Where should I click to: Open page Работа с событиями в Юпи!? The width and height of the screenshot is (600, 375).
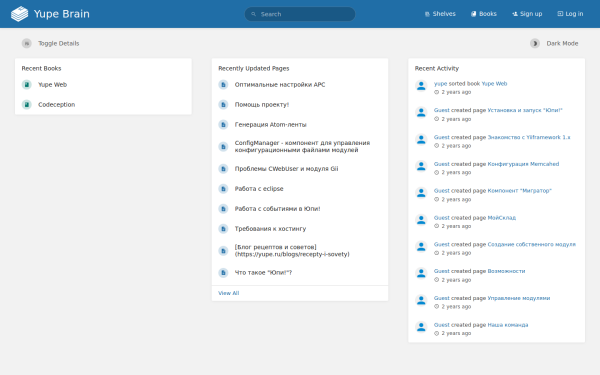(277, 209)
